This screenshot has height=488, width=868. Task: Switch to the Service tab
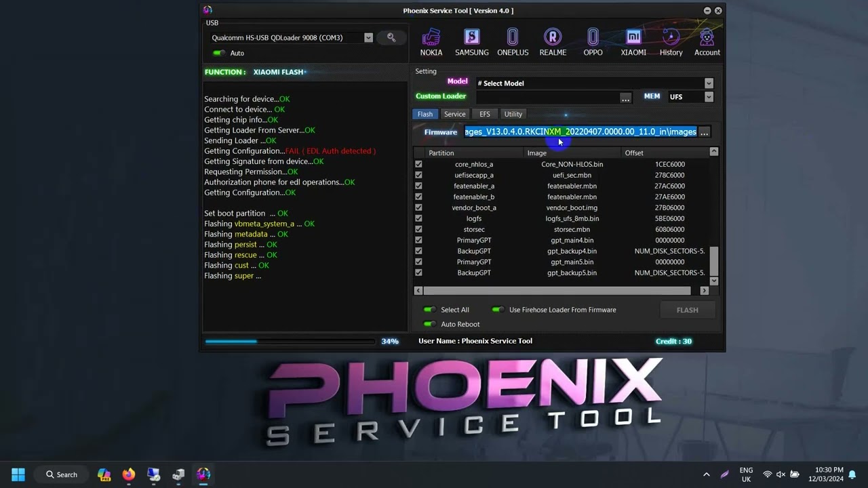pyautogui.click(x=454, y=114)
